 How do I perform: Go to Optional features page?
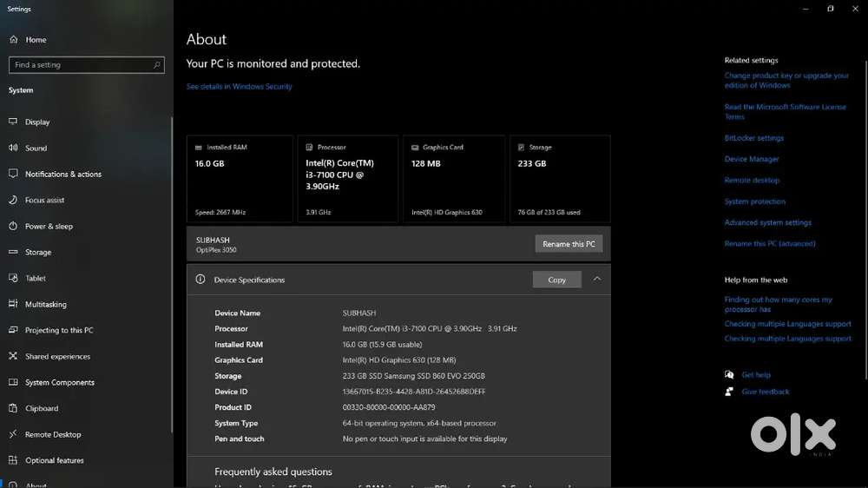[54, 460]
